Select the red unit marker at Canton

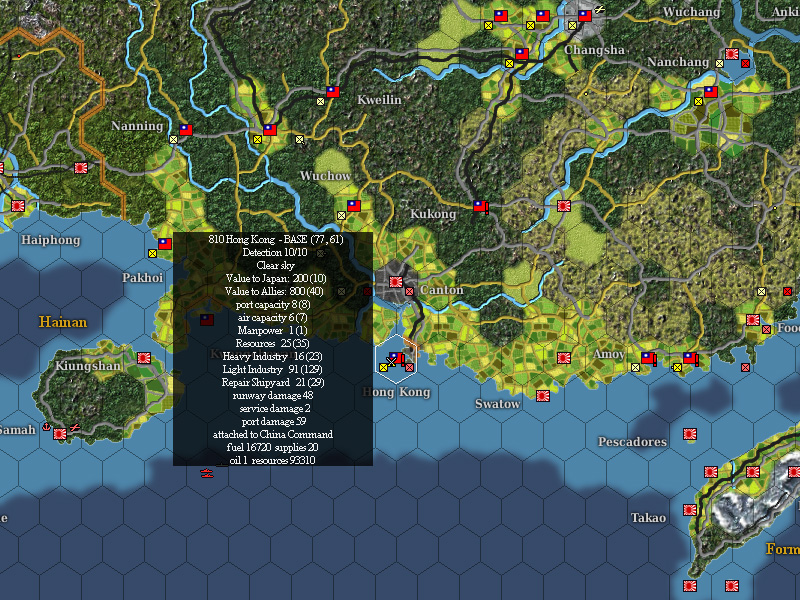409,291
